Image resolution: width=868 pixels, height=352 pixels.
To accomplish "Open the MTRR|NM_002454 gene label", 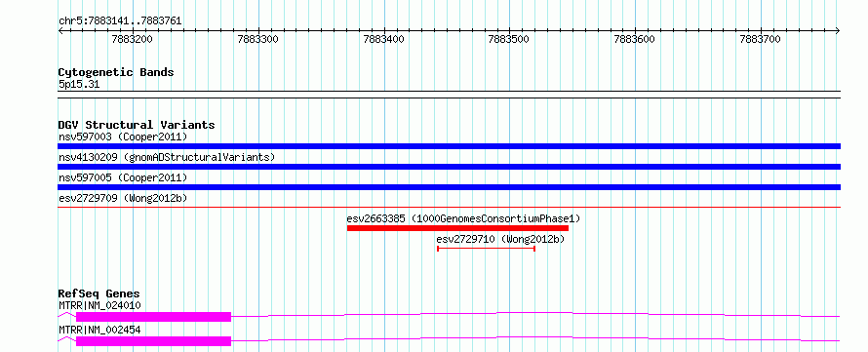I will point(99,330).
